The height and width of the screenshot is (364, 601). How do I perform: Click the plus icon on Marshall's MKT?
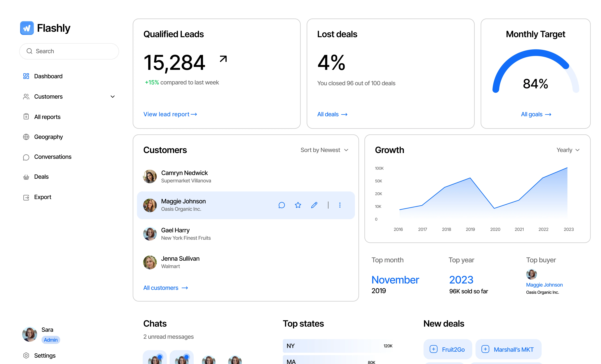click(x=485, y=349)
